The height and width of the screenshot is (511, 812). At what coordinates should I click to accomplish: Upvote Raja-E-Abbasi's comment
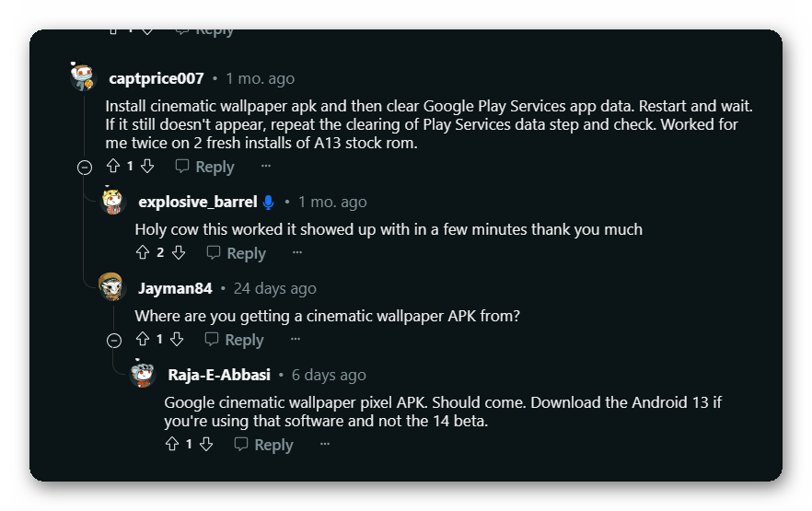(x=172, y=445)
